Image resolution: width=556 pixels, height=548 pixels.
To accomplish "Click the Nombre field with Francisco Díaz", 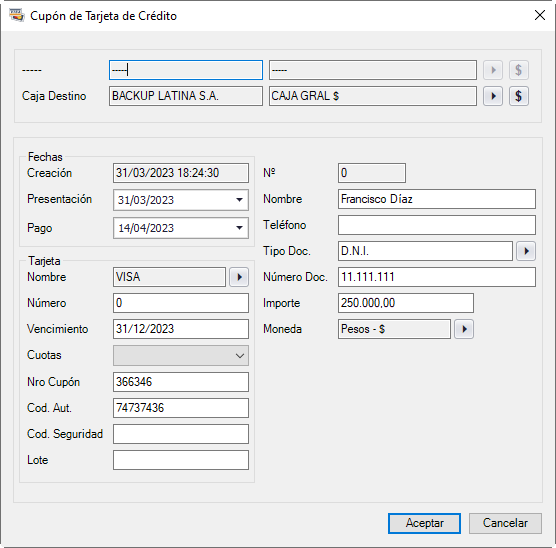I will point(437,199).
